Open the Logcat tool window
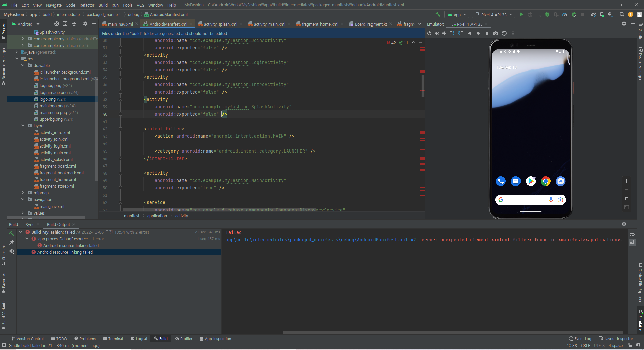Screen dimensions: 644x350 [x=139, y=339]
